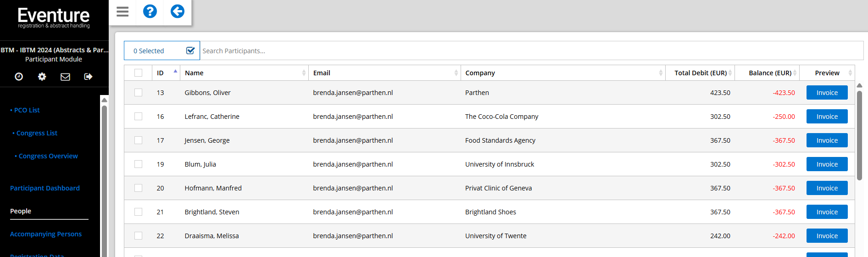The height and width of the screenshot is (257, 868).
Task: Sort by Total Debit (EUR) column
Action: (x=700, y=73)
